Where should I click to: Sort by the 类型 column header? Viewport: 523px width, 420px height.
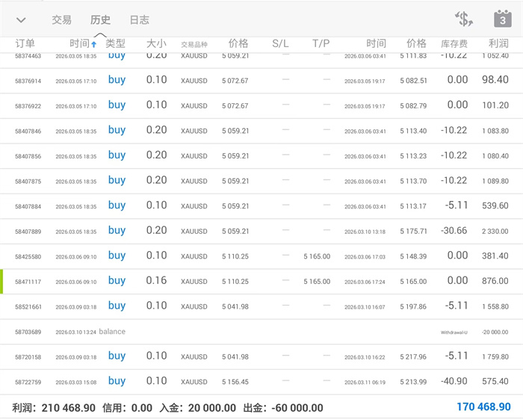click(x=116, y=43)
